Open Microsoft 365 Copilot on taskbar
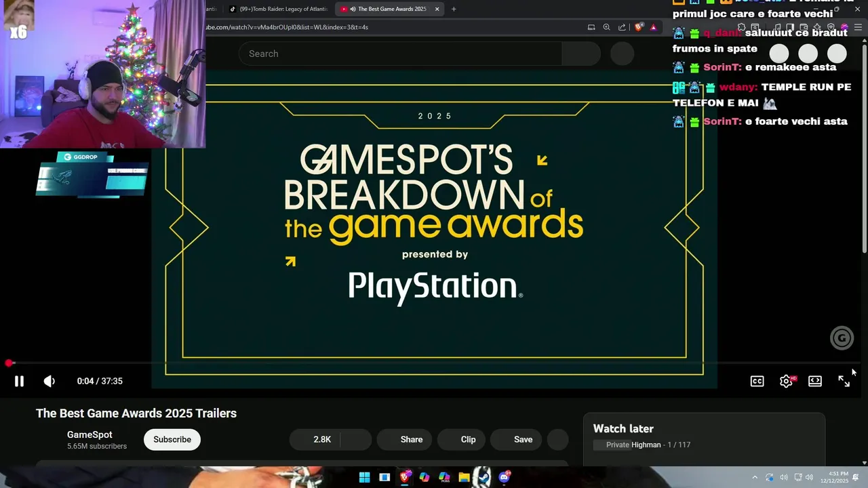Viewport: 868px width, 488px height. (444, 477)
